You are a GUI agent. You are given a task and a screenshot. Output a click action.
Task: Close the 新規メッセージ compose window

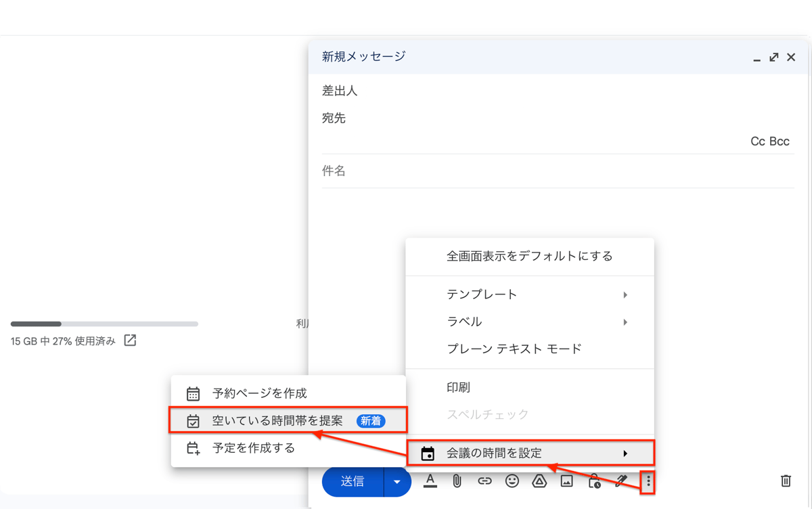(791, 57)
